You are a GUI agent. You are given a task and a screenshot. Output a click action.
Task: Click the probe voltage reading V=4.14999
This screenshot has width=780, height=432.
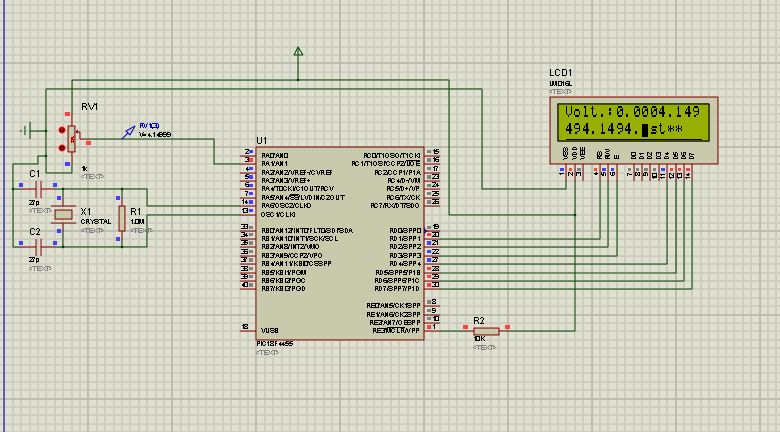pyautogui.click(x=155, y=134)
